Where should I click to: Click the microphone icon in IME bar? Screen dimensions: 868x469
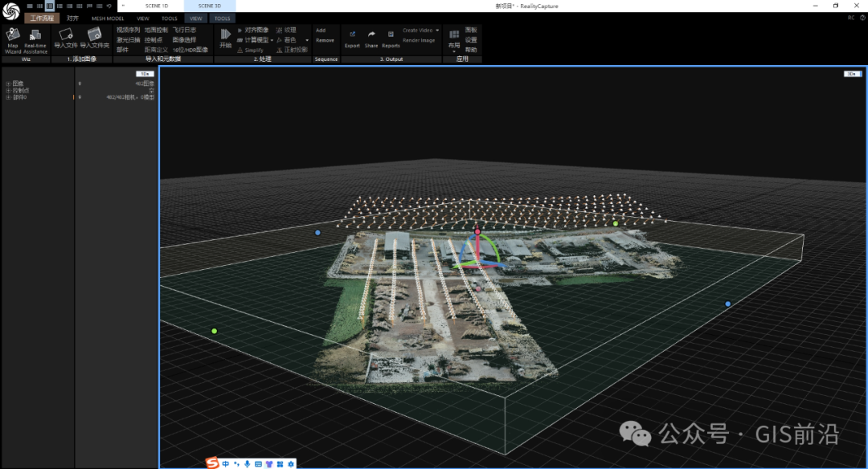coord(247,464)
